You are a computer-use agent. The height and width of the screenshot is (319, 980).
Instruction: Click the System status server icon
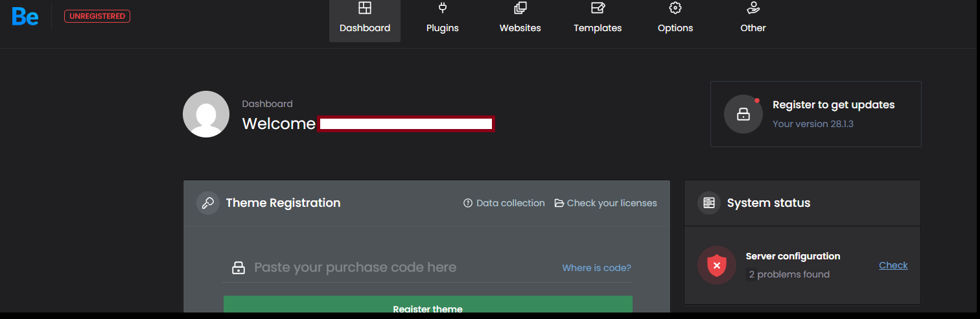coord(709,203)
